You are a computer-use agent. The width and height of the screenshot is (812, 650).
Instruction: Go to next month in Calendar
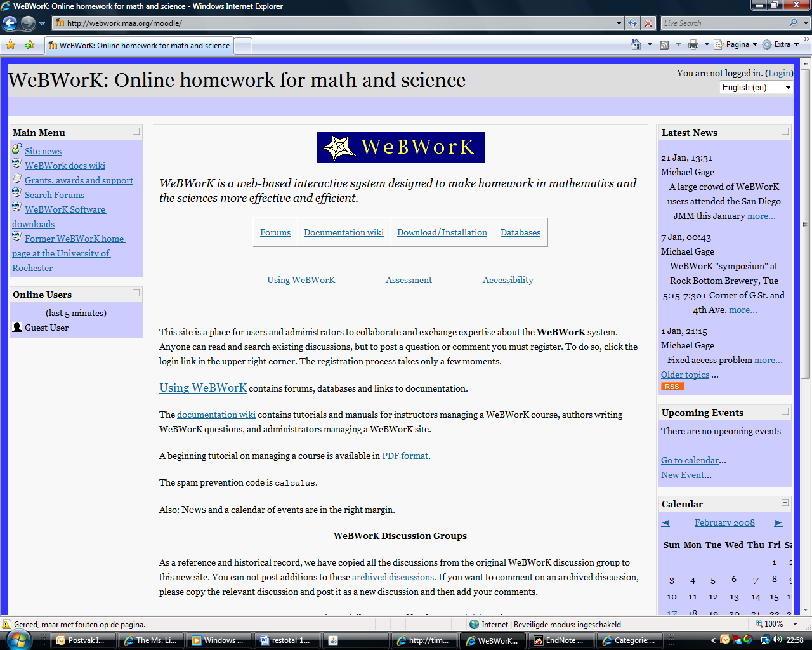[778, 522]
